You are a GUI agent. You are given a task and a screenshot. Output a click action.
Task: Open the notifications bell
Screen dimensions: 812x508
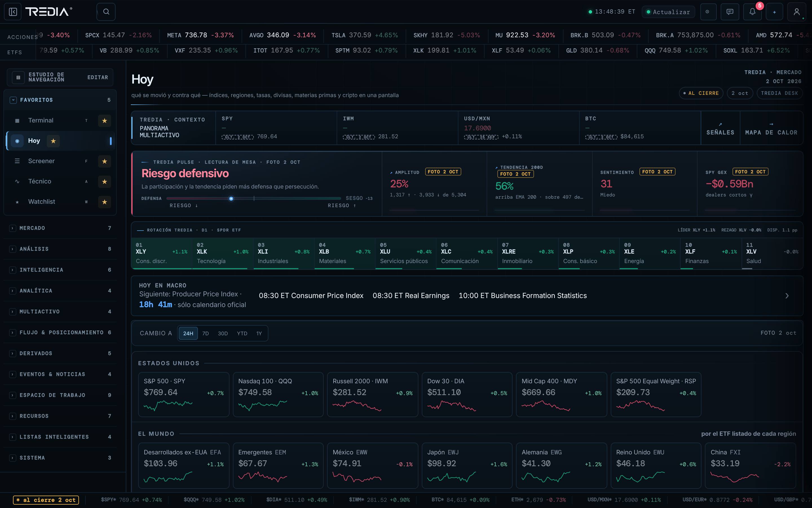coord(752,12)
